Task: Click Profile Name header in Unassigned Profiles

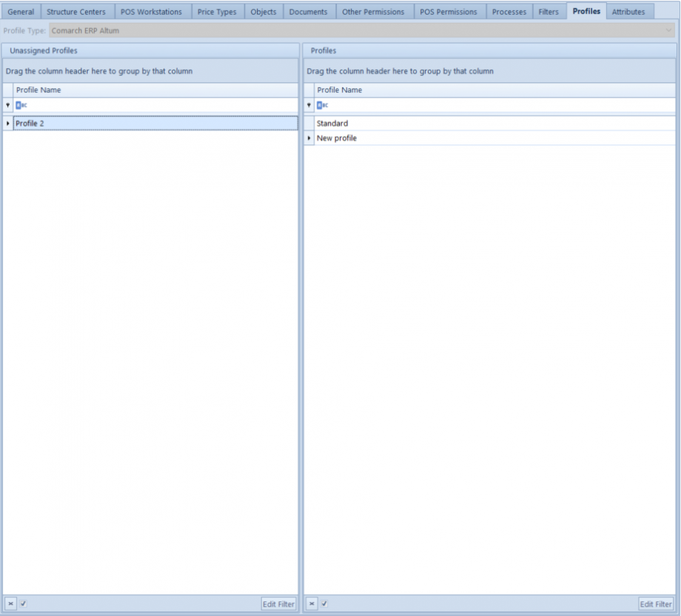Action: click(x=155, y=90)
